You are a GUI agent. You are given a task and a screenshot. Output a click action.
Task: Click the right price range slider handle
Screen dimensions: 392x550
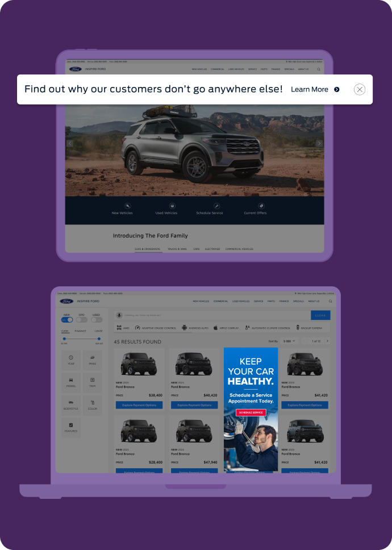point(99,339)
